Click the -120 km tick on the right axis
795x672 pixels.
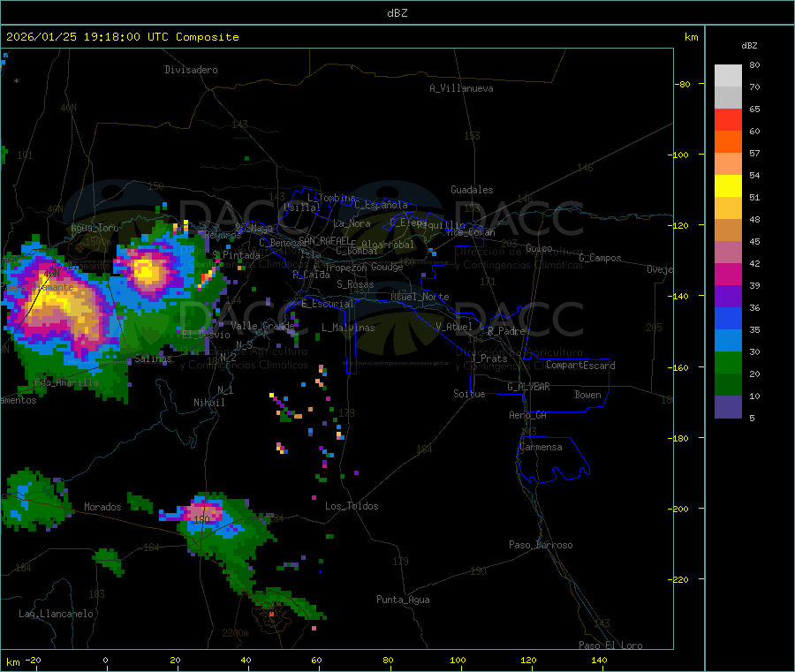(x=680, y=225)
